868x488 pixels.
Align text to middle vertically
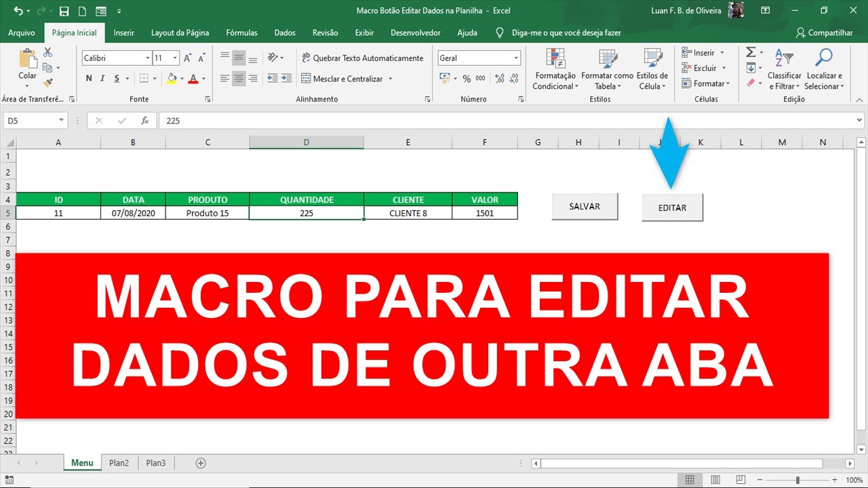coord(239,58)
